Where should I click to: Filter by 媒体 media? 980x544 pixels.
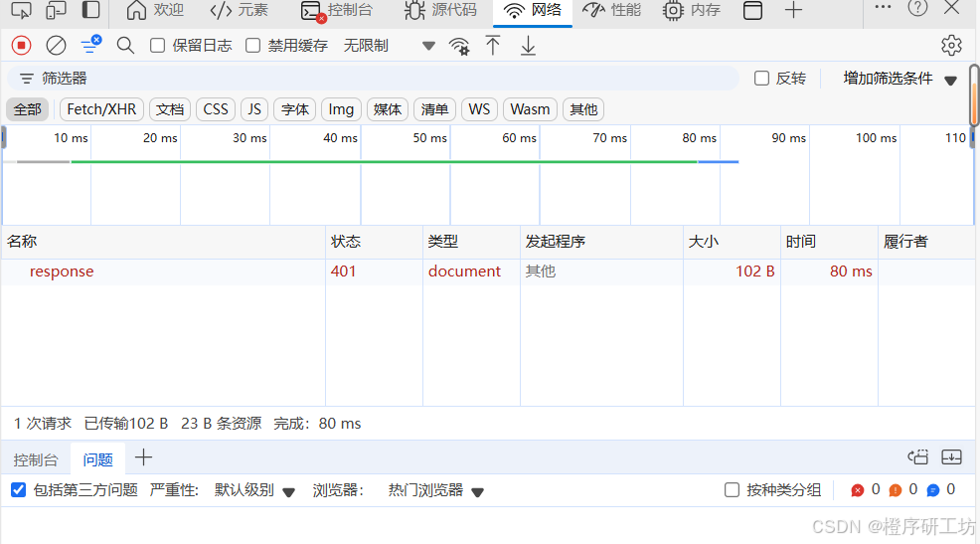[x=388, y=109]
